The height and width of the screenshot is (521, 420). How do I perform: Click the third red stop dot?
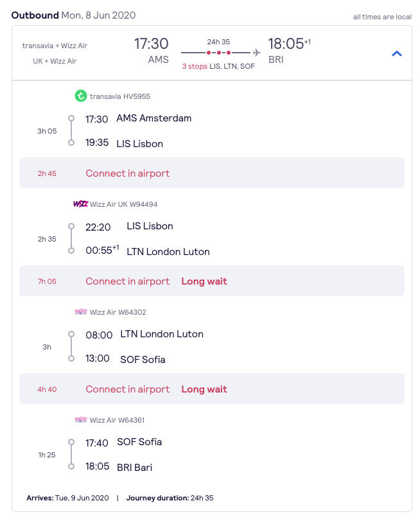coord(229,53)
